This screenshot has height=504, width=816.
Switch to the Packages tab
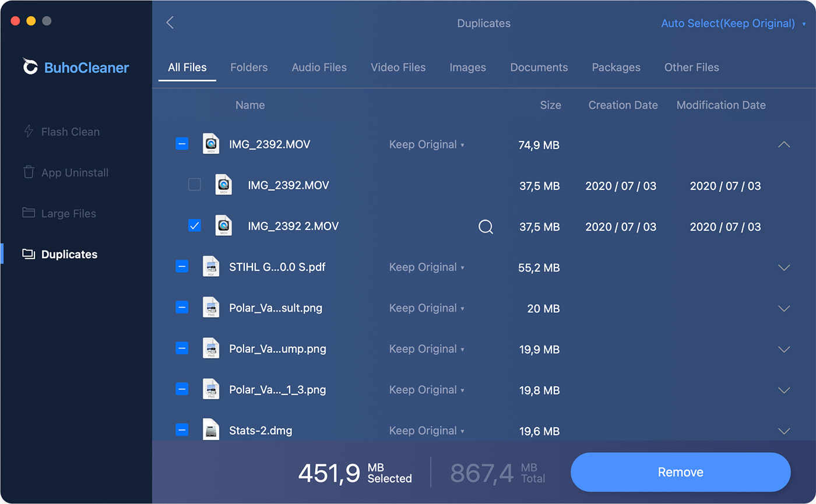click(x=616, y=67)
